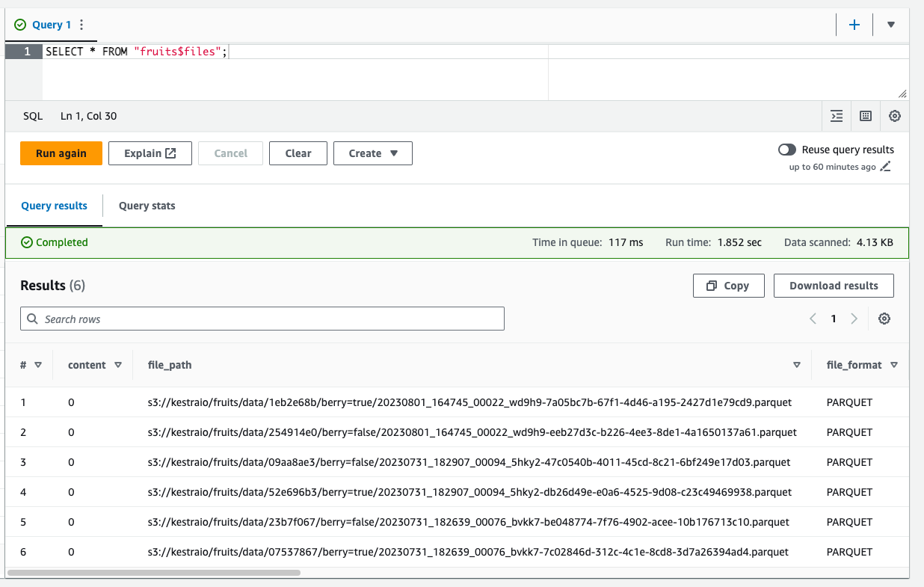This screenshot has width=924, height=587.
Task: Click the pencil icon to edit reuse time
Action: [x=886, y=167]
